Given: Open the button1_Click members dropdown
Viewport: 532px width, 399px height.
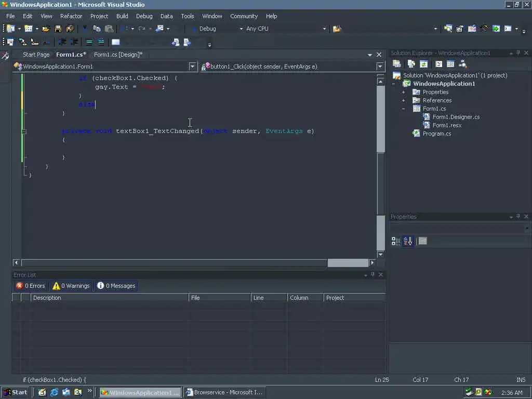Looking at the screenshot, I should pyautogui.click(x=380, y=66).
